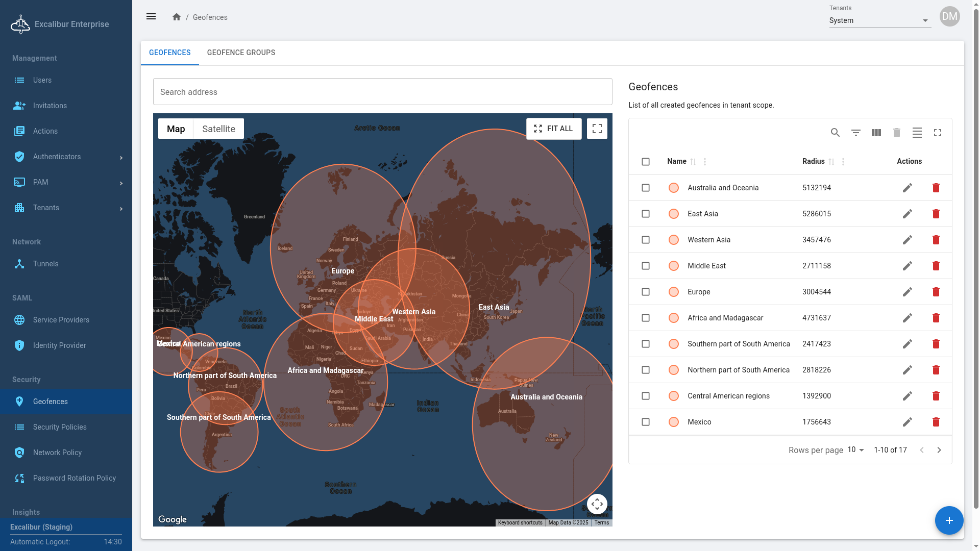Viewport: 980px width, 551px height.
Task: Check the Europe row checkbox
Action: coord(646,292)
